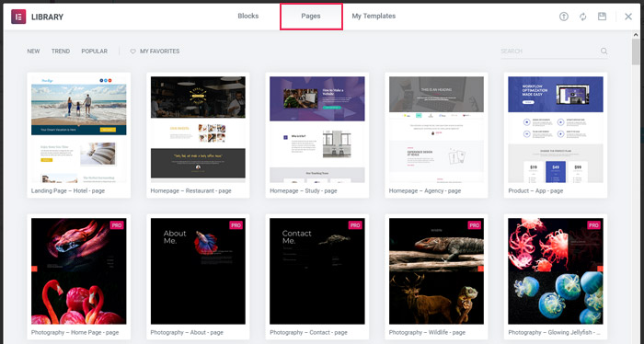Click 'Homepage – Restaurant - page' label
644x344 pixels.
(x=190, y=191)
